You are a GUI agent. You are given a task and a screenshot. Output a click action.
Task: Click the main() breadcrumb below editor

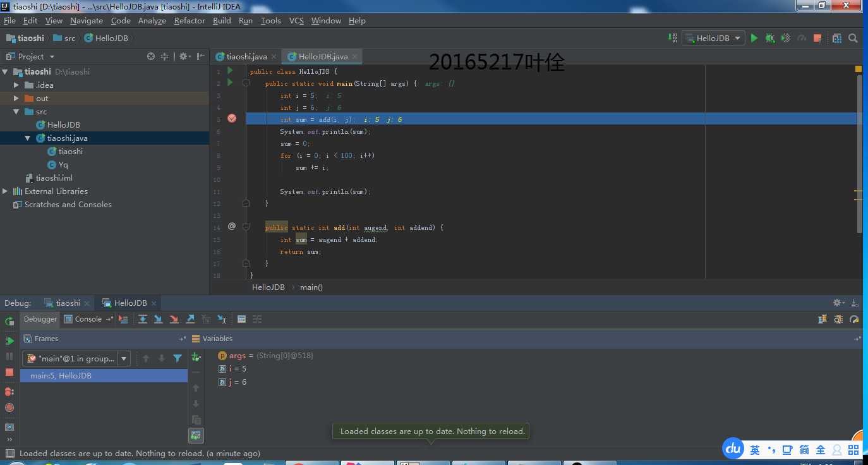point(311,287)
